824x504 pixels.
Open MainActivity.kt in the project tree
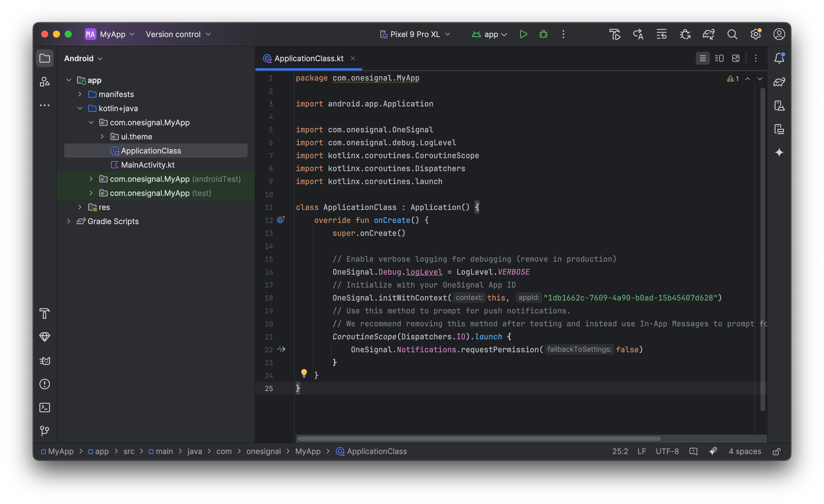(147, 165)
